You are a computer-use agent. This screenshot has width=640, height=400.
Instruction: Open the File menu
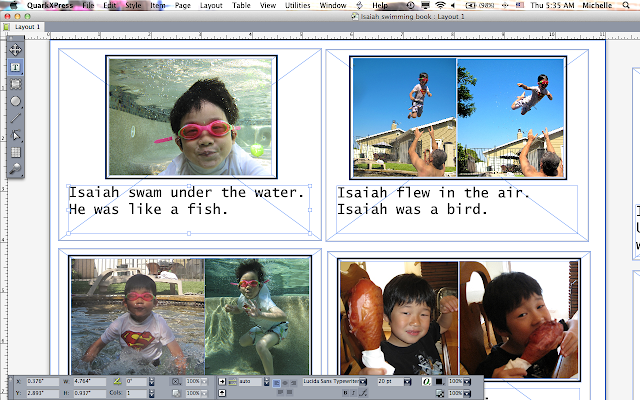88,5
